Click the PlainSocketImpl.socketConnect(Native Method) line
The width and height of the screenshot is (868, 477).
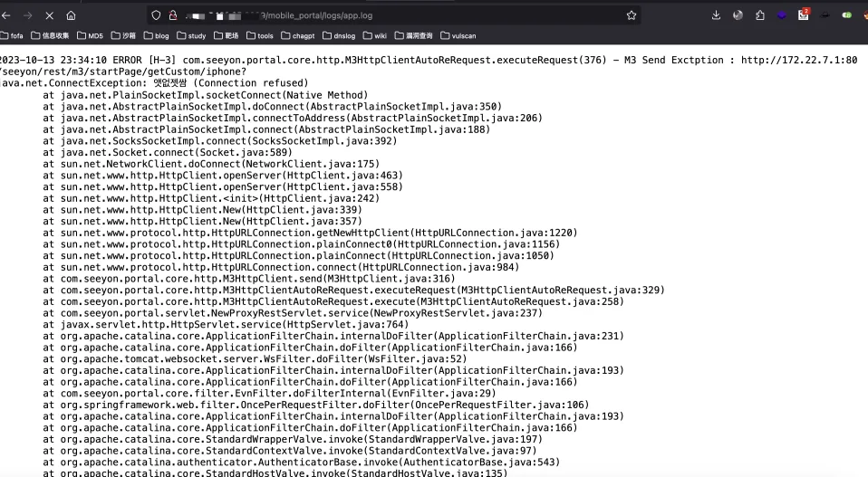pos(206,95)
